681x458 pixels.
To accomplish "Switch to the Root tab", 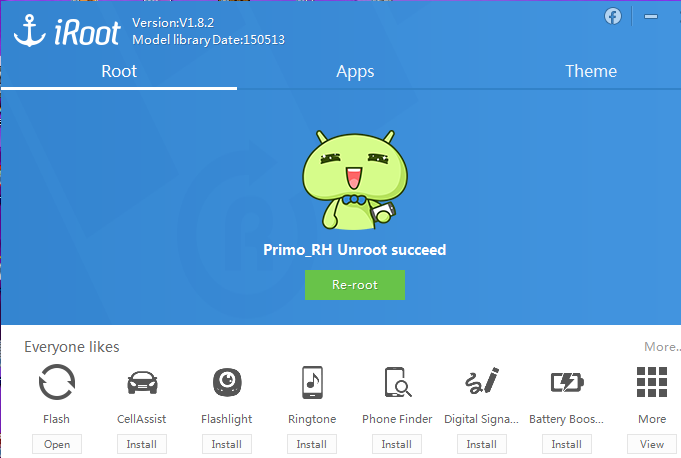I will pos(119,71).
